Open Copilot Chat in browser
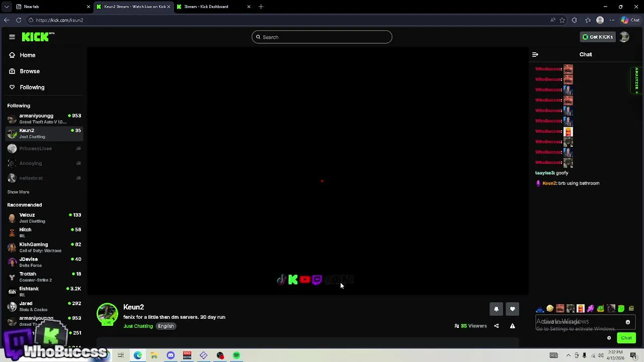644x362 pixels. click(630, 20)
